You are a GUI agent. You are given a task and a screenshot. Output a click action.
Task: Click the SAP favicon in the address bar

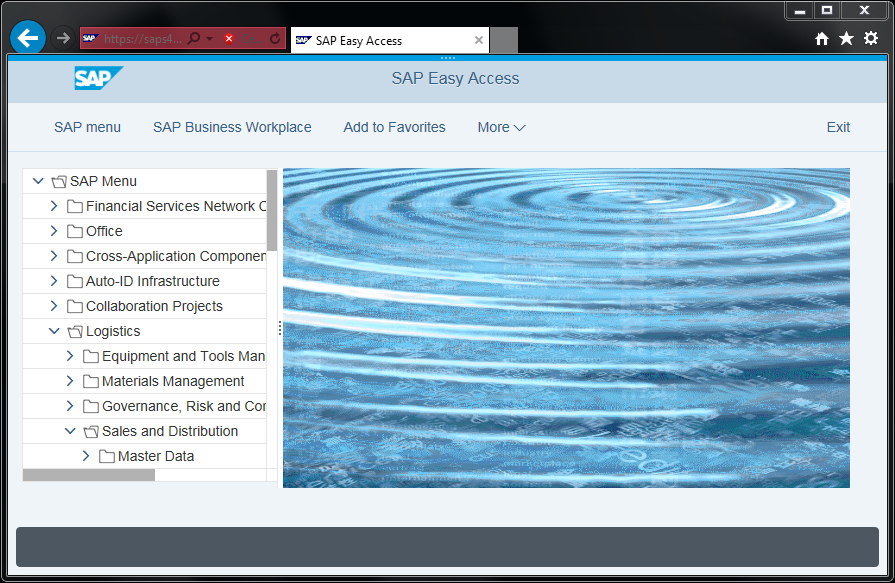coord(90,38)
